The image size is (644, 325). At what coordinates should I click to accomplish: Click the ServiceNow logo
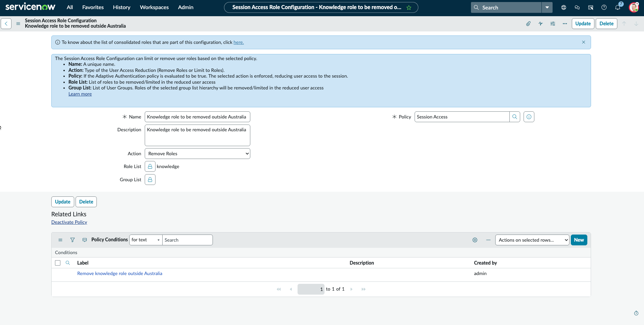click(30, 7)
